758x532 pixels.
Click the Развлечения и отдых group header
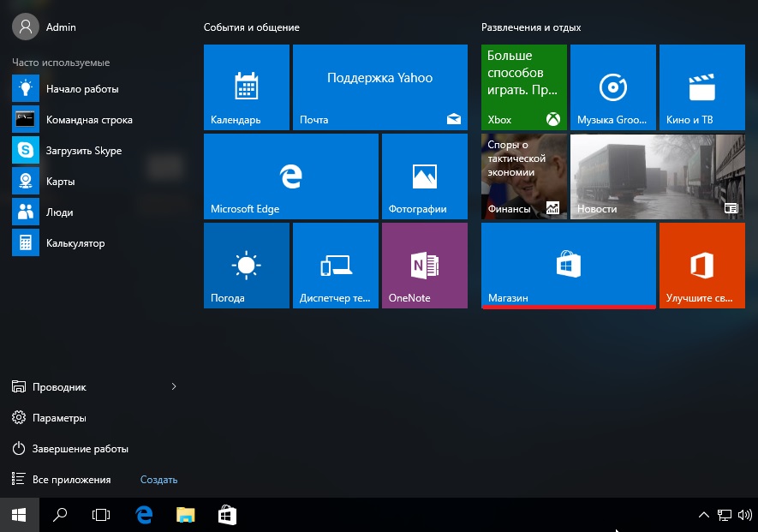[x=531, y=27]
